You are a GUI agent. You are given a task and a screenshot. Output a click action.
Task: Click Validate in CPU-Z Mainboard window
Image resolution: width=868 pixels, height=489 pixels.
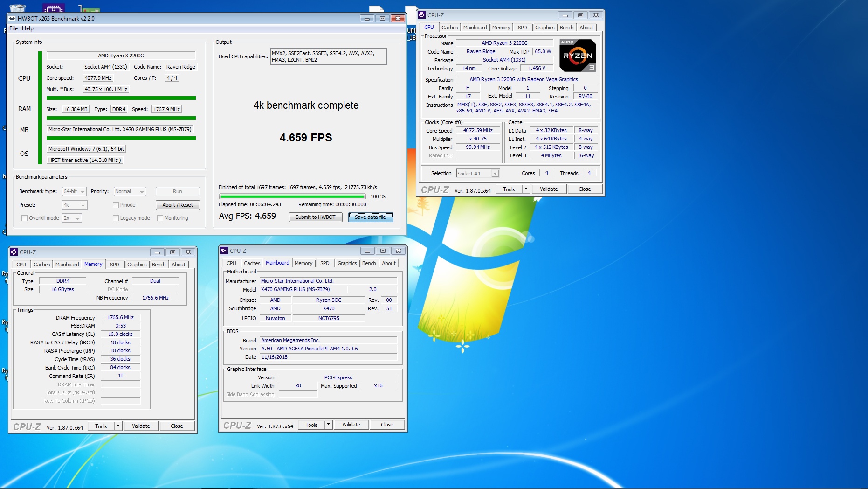pyautogui.click(x=351, y=425)
